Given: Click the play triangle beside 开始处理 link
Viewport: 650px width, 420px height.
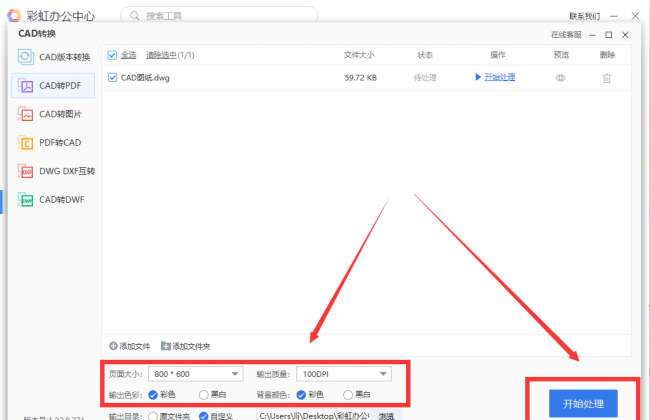Looking at the screenshot, I should [x=478, y=77].
